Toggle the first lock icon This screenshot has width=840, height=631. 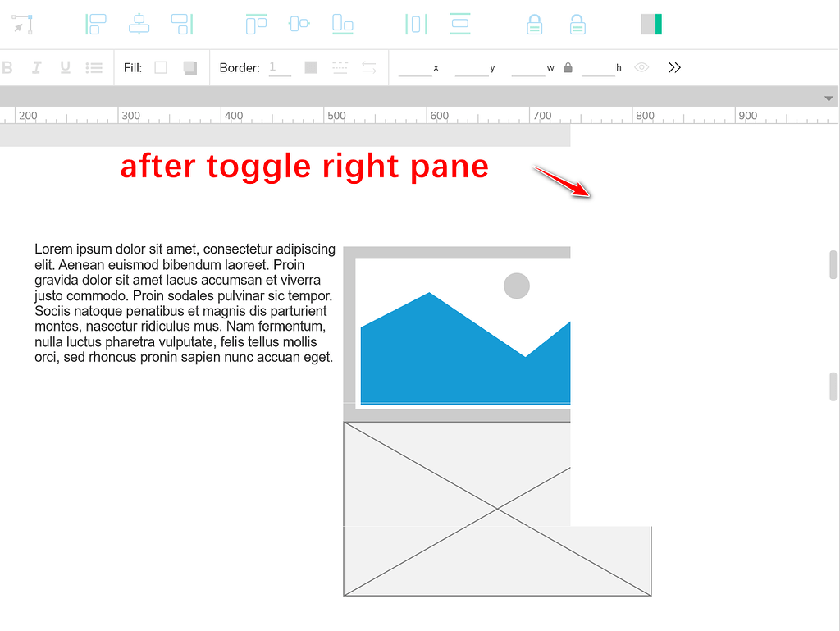[534, 24]
